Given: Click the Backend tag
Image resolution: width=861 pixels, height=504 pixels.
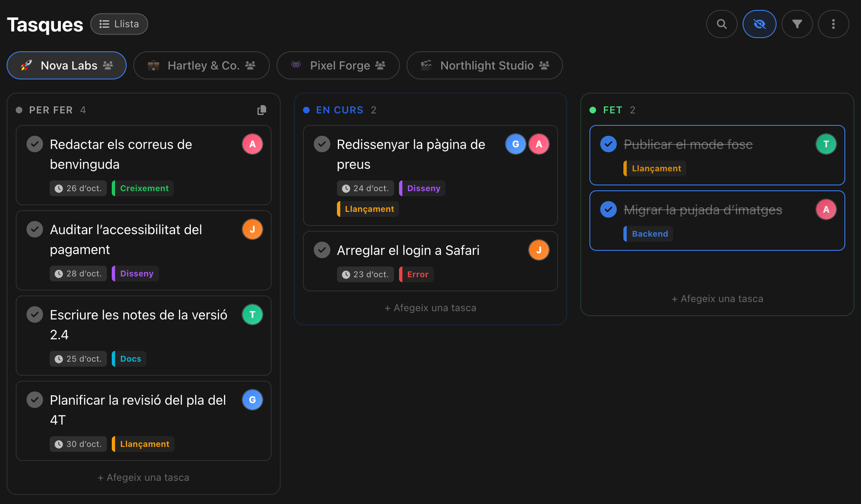Looking at the screenshot, I should (x=648, y=234).
